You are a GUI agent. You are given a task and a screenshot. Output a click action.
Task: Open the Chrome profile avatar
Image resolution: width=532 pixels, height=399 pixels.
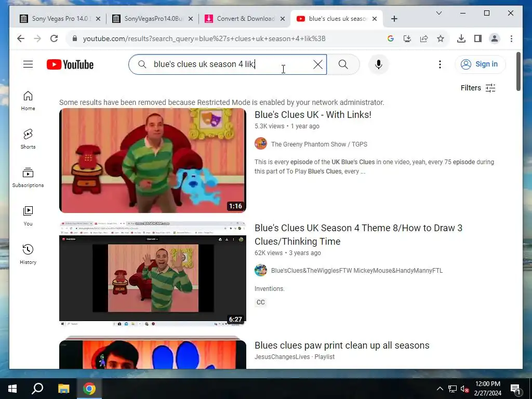tap(495, 38)
